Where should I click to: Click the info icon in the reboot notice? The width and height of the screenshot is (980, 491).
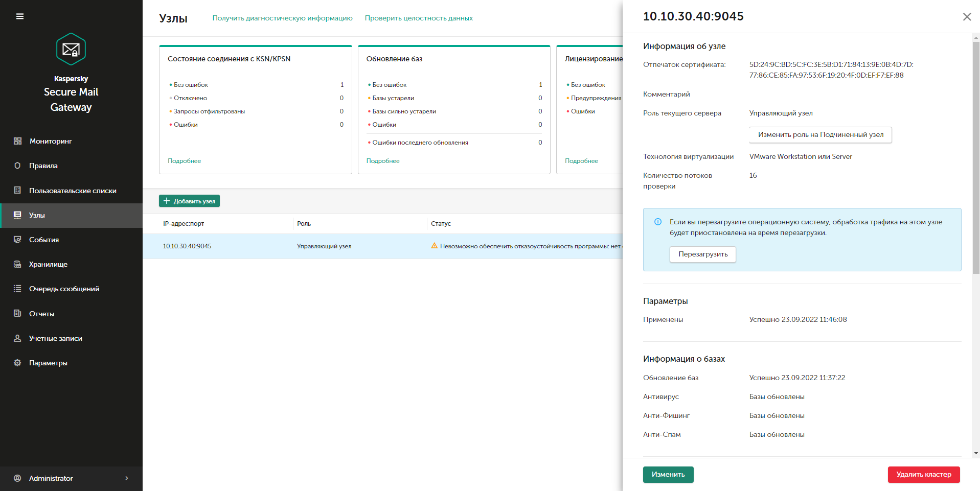tap(658, 222)
